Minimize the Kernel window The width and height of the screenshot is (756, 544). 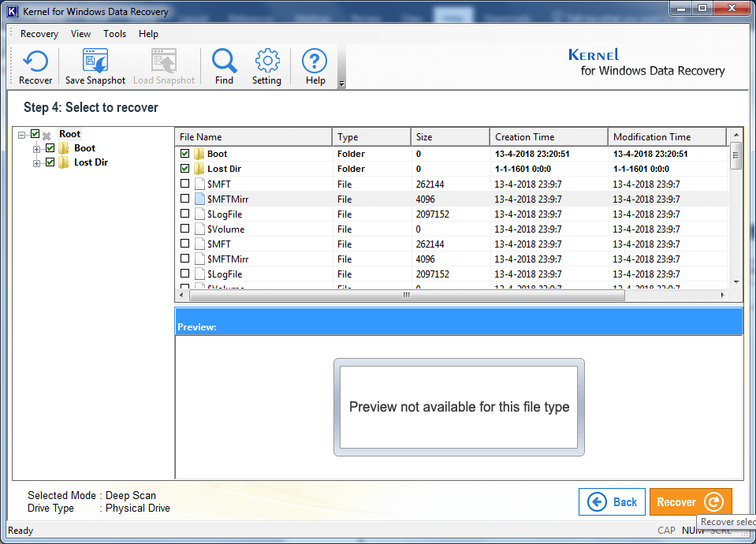(681, 8)
